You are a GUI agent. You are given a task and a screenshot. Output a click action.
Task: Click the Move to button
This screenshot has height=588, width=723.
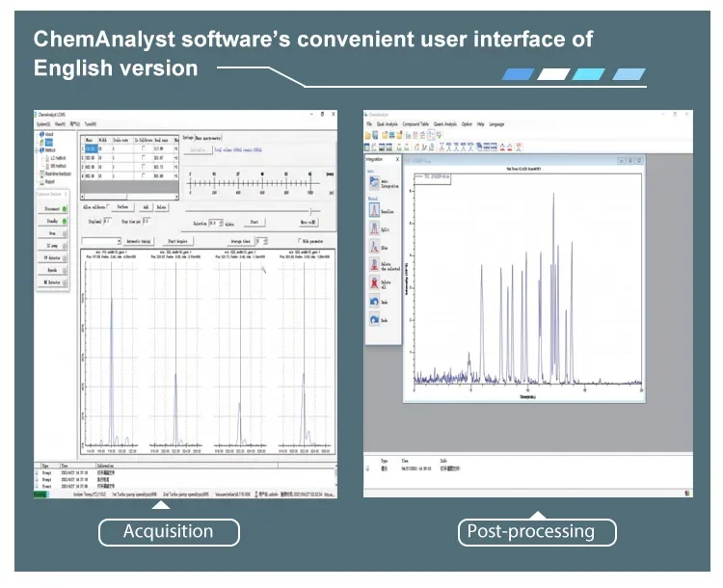point(308,223)
